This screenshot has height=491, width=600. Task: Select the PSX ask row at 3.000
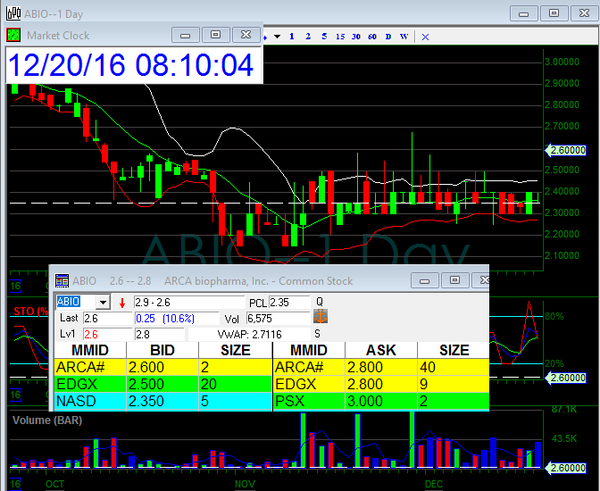[x=381, y=402]
